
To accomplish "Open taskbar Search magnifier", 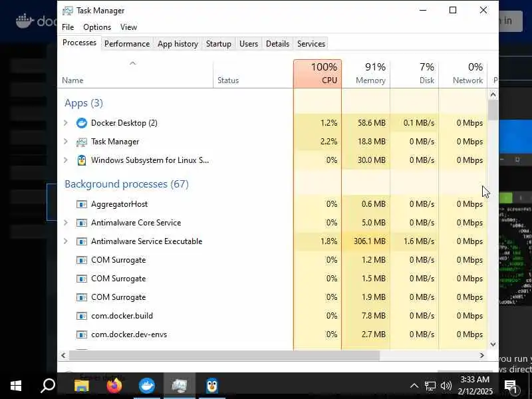I will 48,386.
